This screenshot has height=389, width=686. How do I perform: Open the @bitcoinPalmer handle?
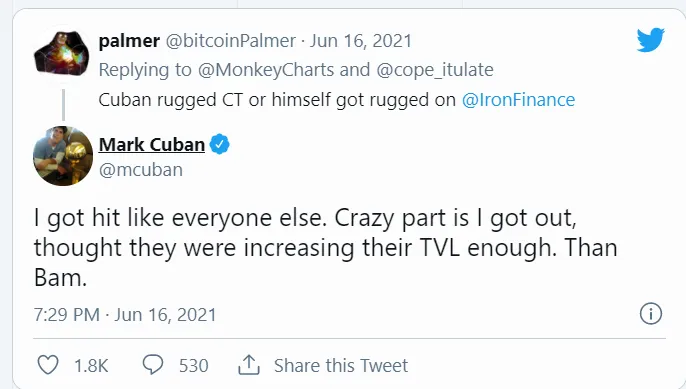231,41
